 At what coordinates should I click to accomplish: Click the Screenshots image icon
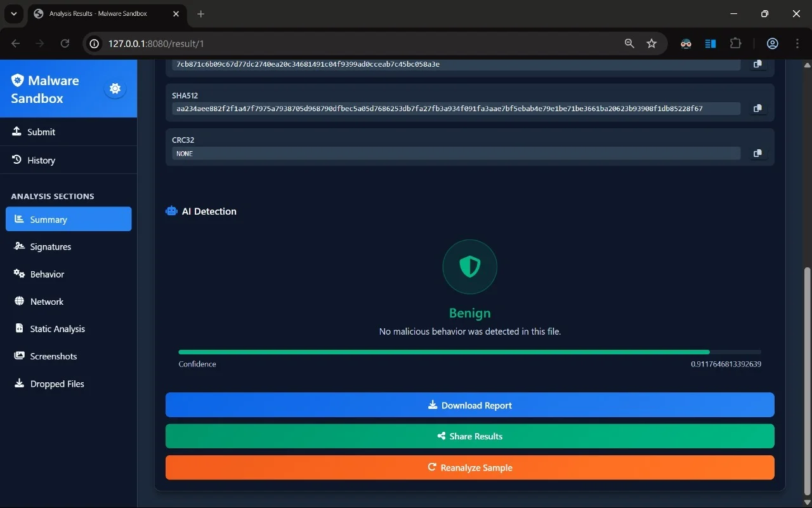point(19,356)
